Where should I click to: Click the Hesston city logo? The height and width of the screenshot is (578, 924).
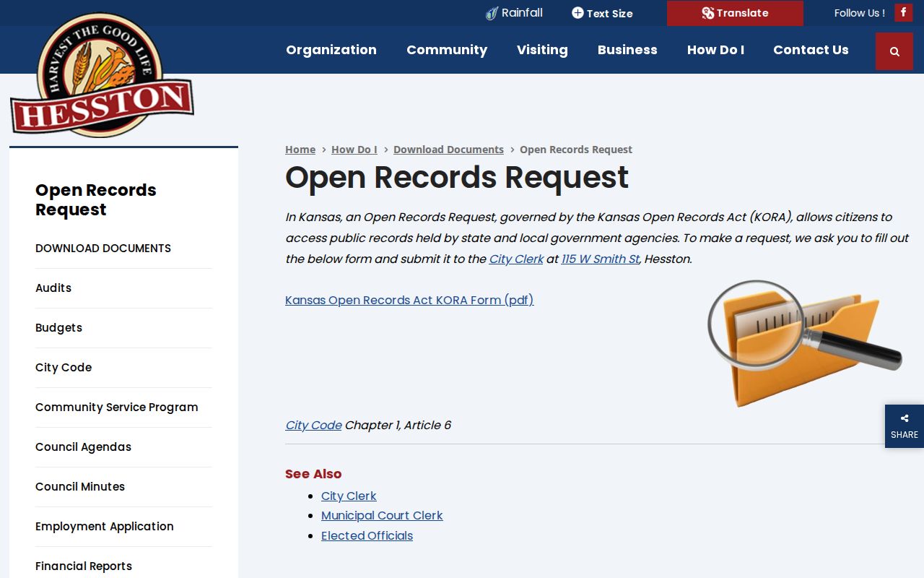pos(102,75)
